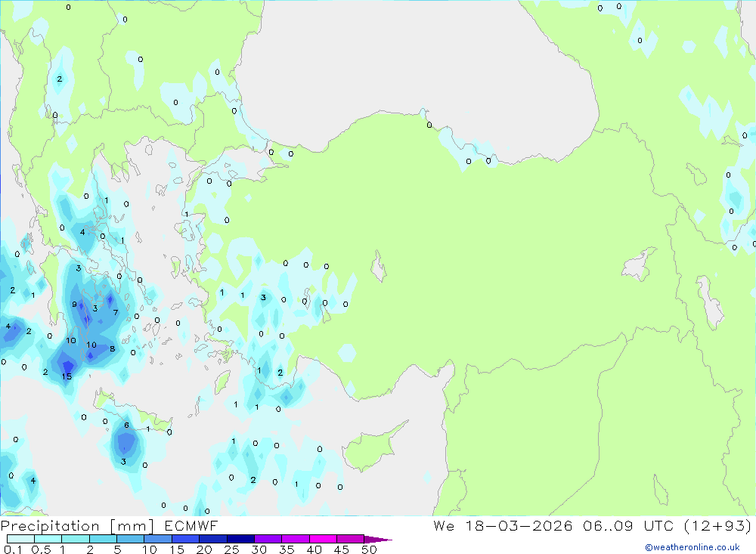The image size is (756, 554).
Task: Click the 'Precipitation' title word
Action: 50,526
